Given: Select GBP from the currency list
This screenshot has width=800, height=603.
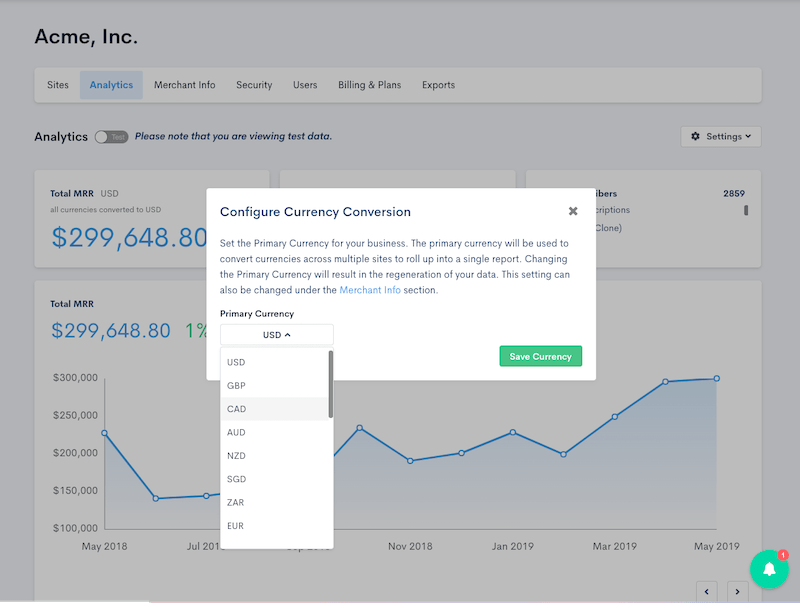Looking at the screenshot, I should (x=237, y=386).
